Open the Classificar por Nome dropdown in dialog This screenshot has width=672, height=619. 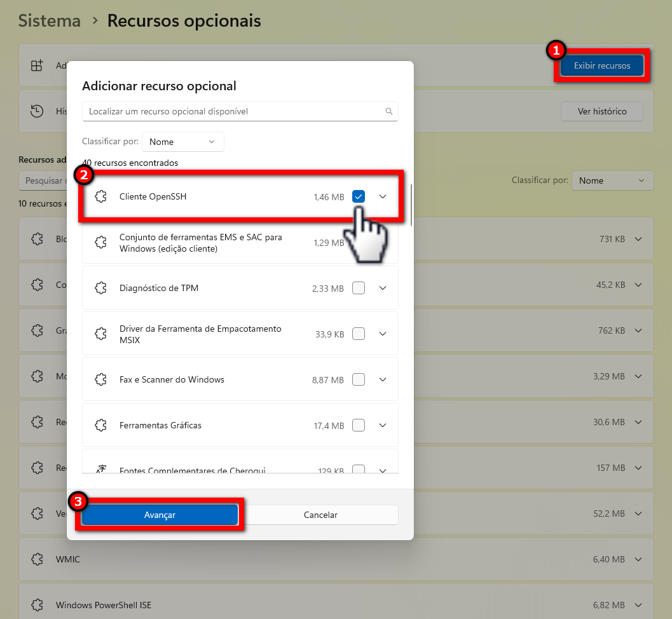coord(182,142)
